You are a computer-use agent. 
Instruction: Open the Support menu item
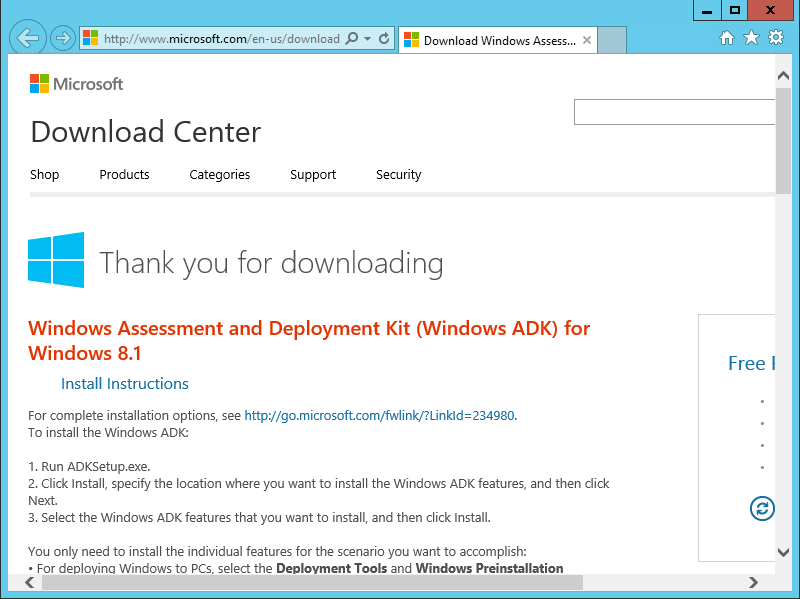313,174
